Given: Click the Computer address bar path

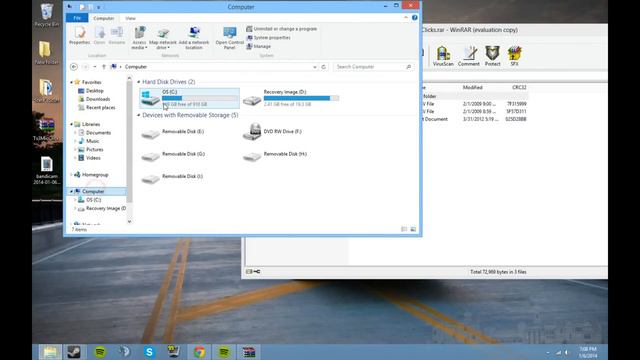Looking at the screenshot, I should [x=136, y=67].
